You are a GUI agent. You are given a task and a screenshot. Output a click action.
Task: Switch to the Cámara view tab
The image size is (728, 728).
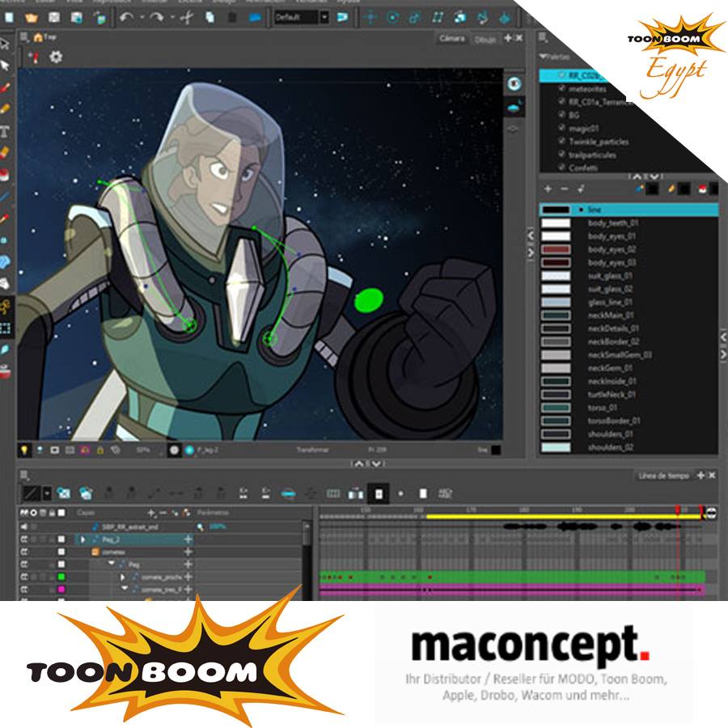451,39
